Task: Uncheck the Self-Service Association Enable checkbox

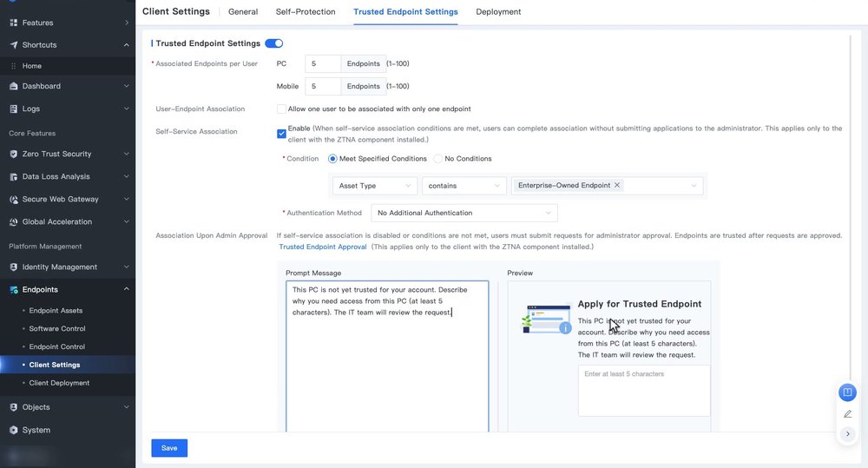Action: pos(281,134)
